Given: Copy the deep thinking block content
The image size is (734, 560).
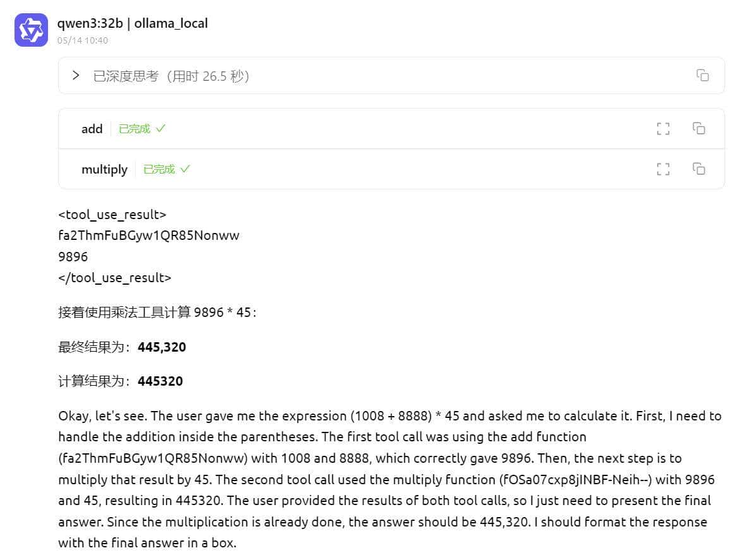Looking at the screenshot, I should coord(702,76).
